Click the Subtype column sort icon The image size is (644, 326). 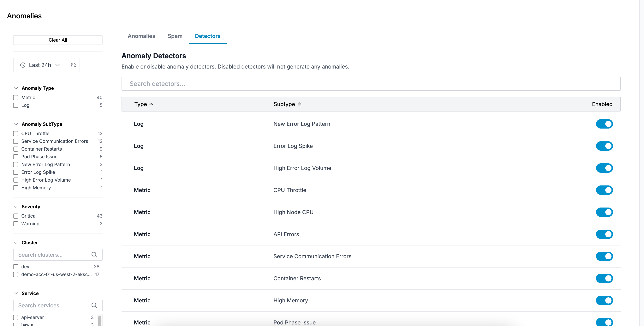point(299,104)
